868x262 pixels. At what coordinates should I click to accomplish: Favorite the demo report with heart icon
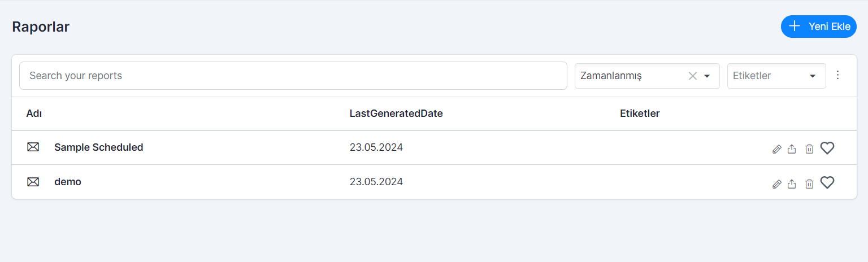(x=827, y=182)
